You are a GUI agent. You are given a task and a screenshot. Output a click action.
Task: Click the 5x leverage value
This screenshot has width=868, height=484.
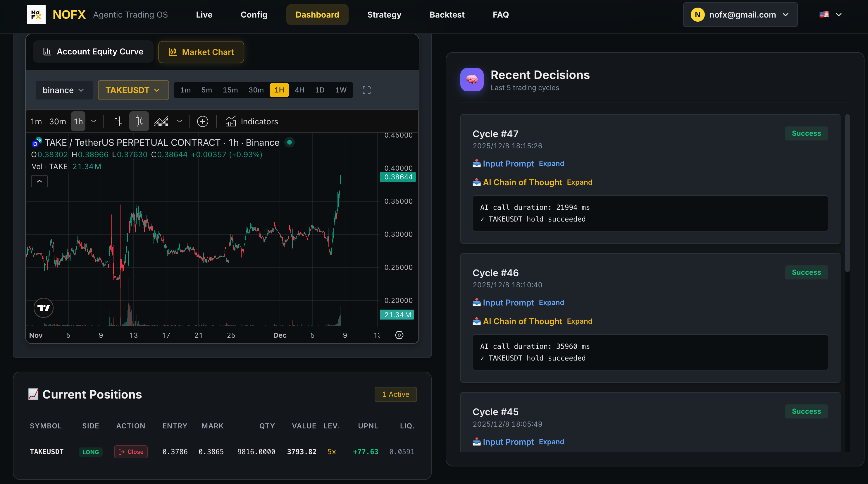[332, 452]
